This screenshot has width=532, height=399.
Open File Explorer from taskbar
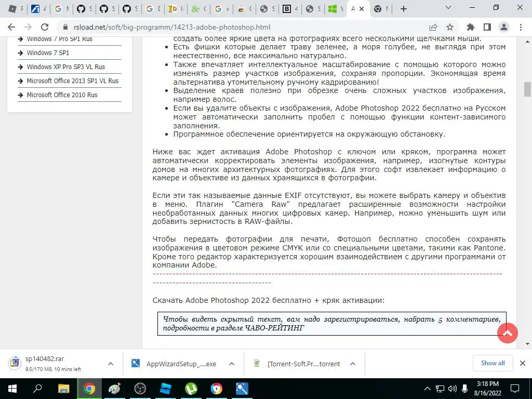click(x=63, y=389)
